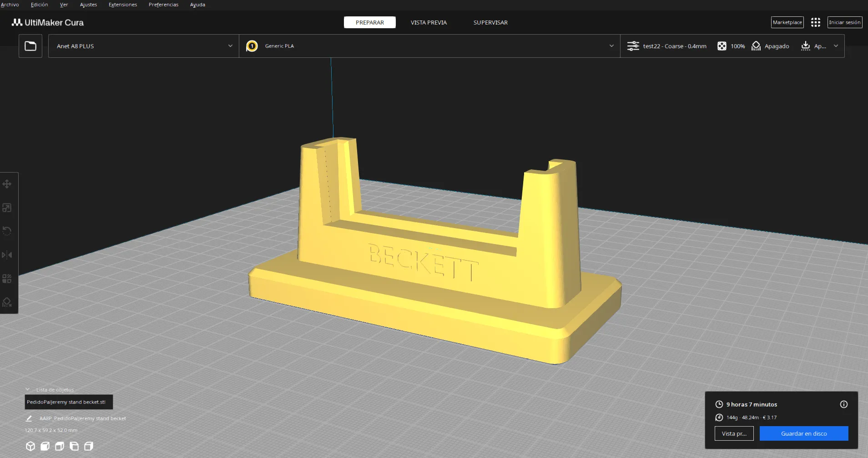This screenshot has width=868, height=458.
Task: Select PedidoPalJeremy stand becket.stl in object list
Action: point(69,402)
